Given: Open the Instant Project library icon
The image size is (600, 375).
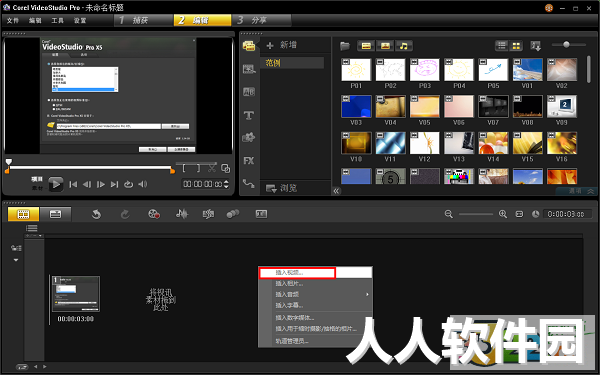Looking at the screenshot, I should (x=249, y=69).
